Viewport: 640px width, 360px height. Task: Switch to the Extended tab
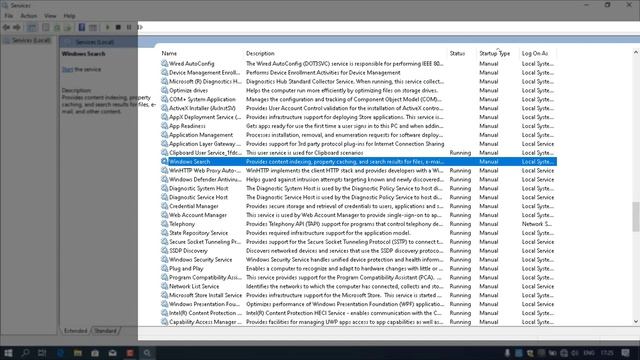click(76, 331)
